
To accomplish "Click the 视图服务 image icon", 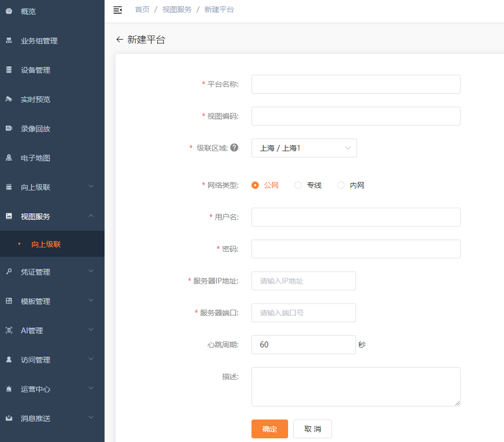I will point(9,216).
